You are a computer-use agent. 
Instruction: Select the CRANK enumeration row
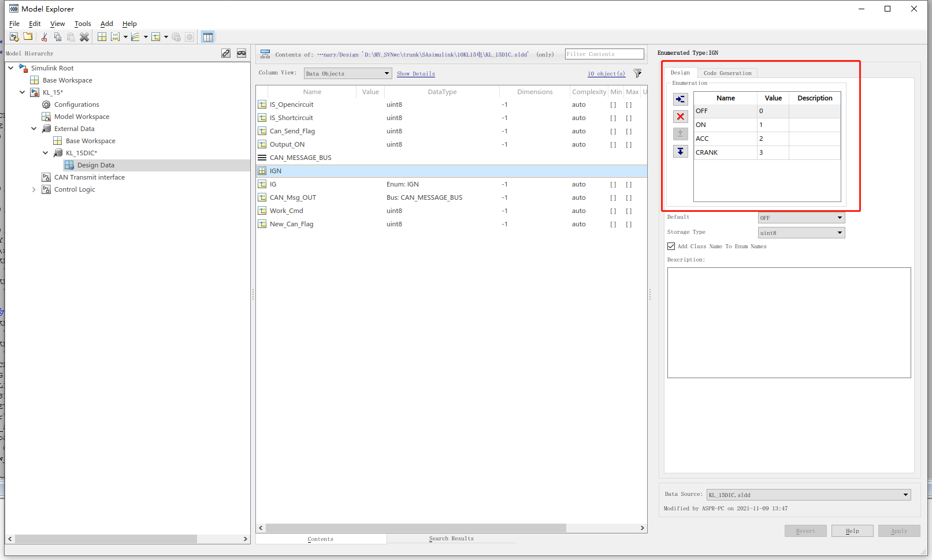click(x=767, y=152)
